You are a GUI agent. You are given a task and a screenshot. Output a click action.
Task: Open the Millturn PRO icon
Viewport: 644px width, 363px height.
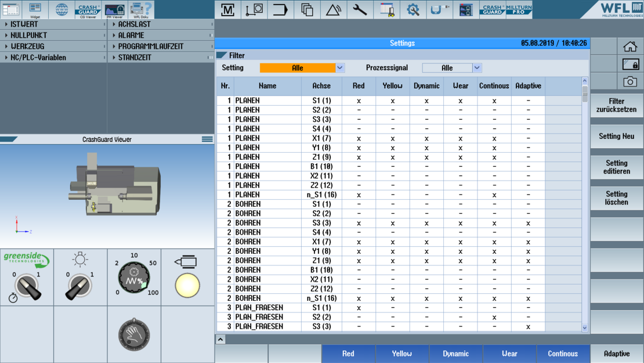[x=519, y=9]
